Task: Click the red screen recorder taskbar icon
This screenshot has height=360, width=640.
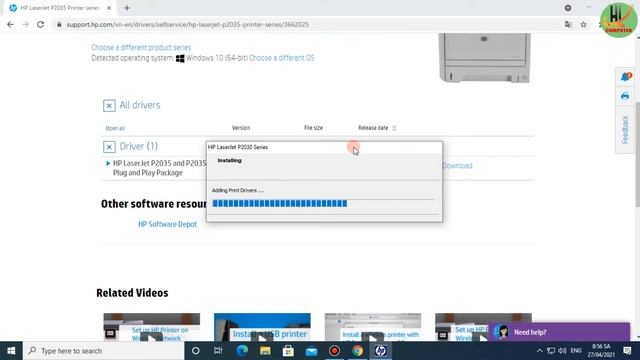Action: click(334, 351)
